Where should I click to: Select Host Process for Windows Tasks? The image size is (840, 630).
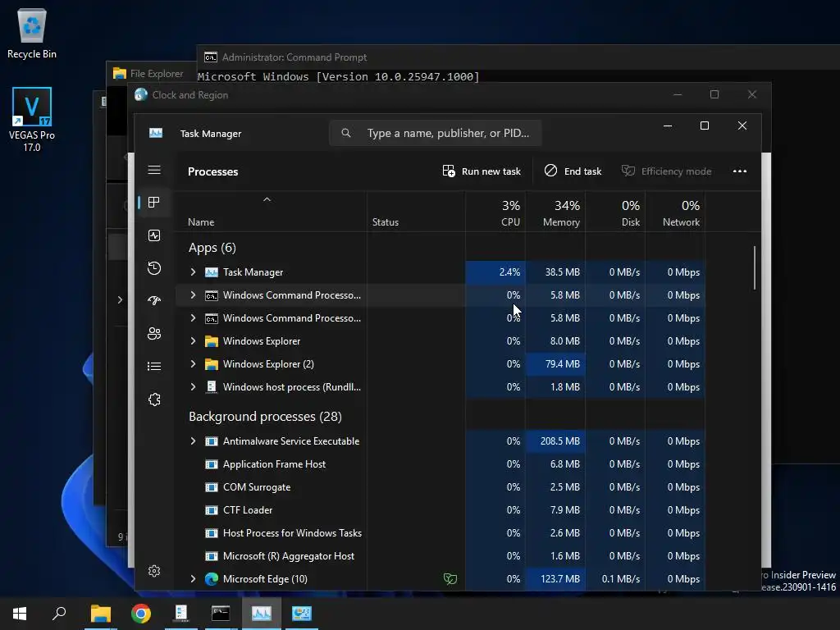pos(292,533)
